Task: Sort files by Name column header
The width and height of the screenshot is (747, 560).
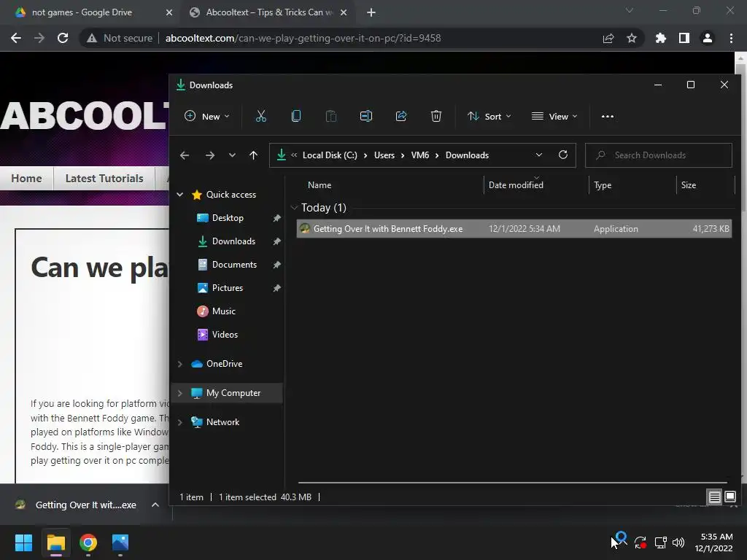Action: [320, 185]
